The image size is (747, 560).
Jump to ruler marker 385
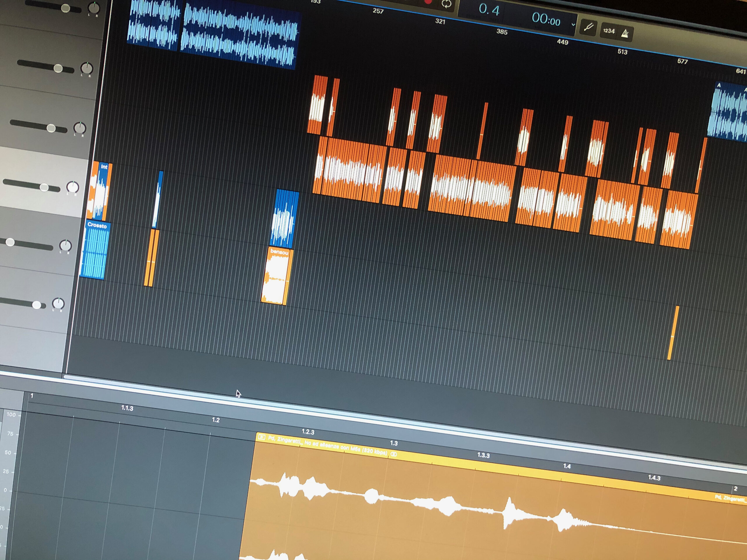pos(502,32)
